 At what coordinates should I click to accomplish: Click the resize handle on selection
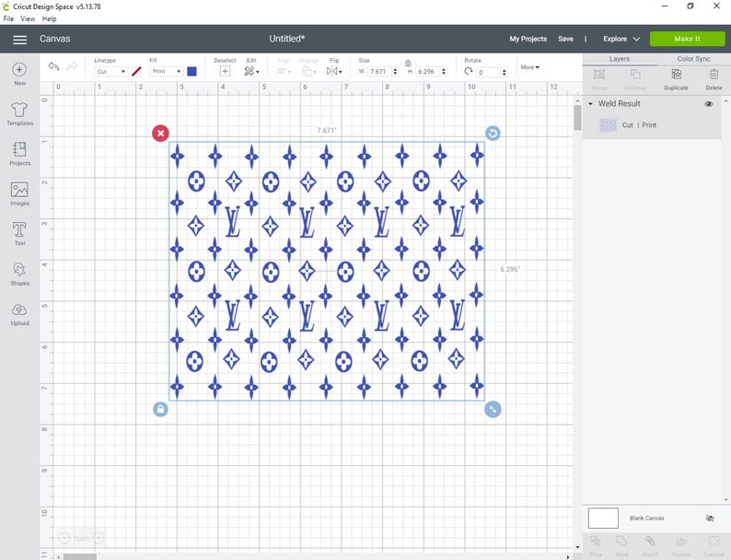click(x=493, y=409)
